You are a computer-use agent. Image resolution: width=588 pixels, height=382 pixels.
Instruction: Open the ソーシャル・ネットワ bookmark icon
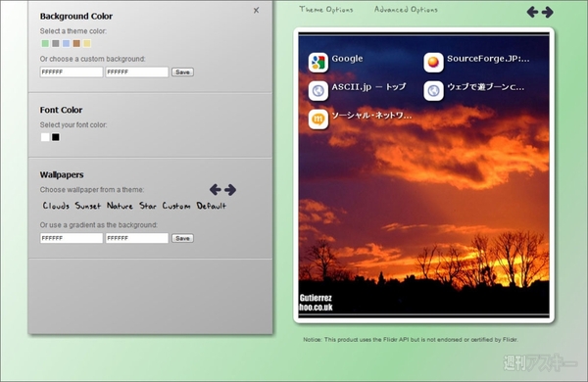[318, 119]
